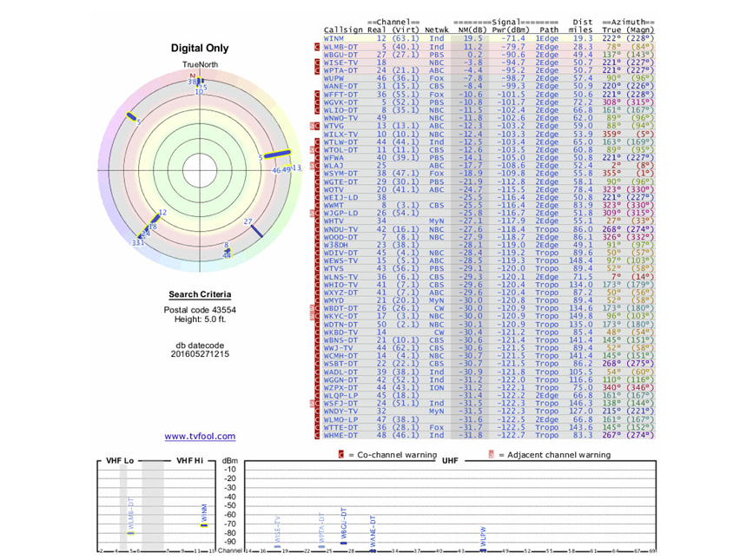Click the adjacent-channel 'a' icon beside WTVG
The image size is (733, 560).
coord(313,126)
